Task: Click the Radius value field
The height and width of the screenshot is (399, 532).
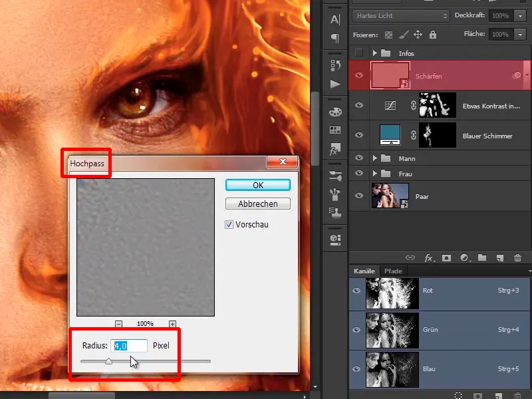Action: [129, 346]
